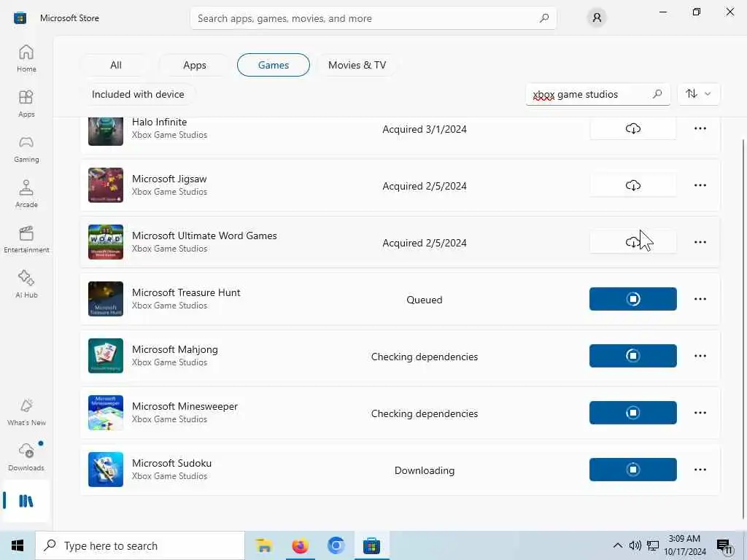Open more options for Ultimate Word Games

tap(700, 242)
